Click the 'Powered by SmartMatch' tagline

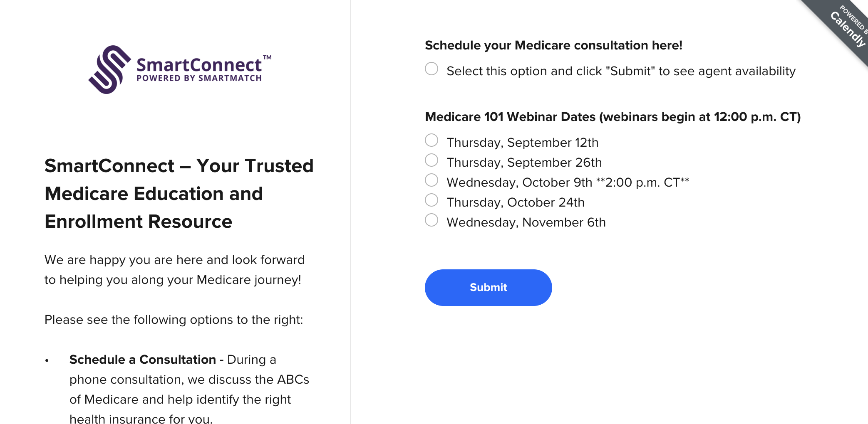pyautogui.click(x=199, y=78)
